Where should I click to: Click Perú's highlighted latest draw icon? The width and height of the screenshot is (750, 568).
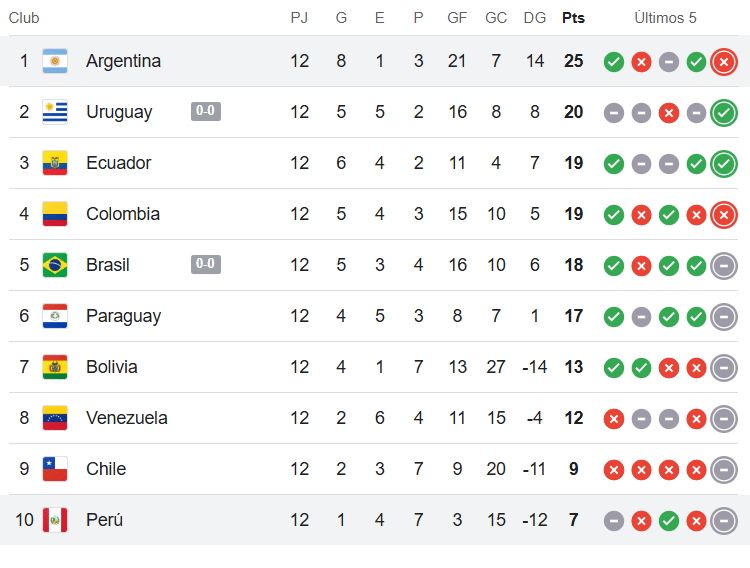724,521
